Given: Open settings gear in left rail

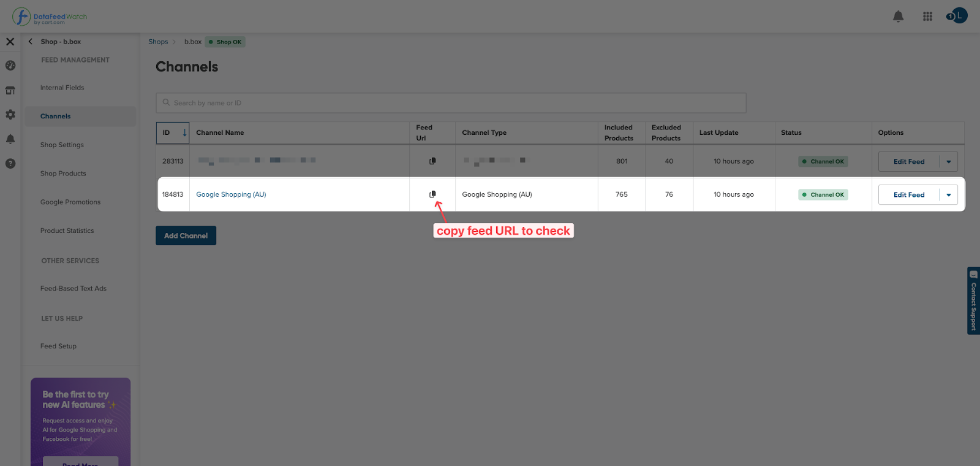Looking at the screenshot, I should (10, 115).
